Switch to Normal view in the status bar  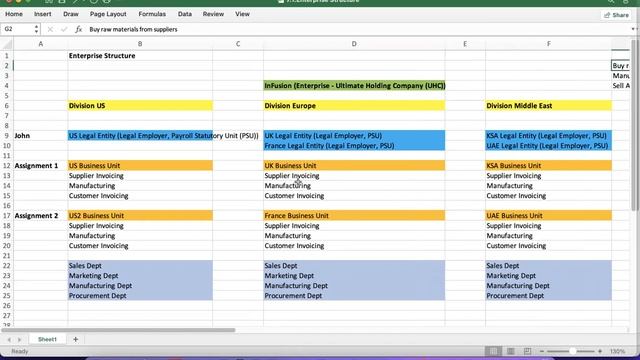point(493,351)
